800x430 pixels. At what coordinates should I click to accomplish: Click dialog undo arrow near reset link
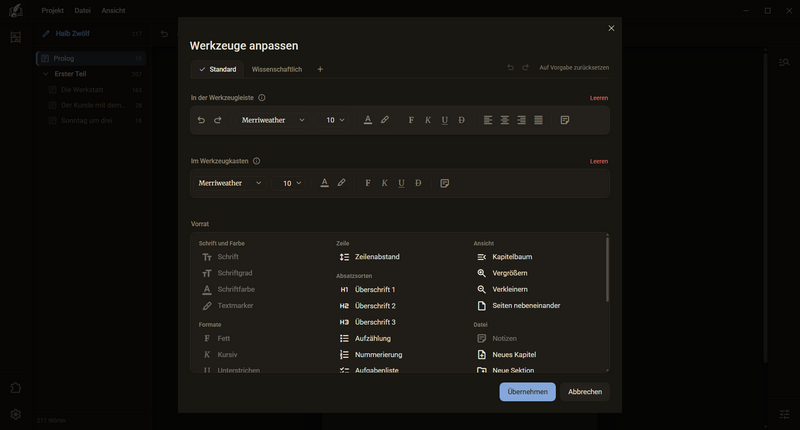pos(510,67)
